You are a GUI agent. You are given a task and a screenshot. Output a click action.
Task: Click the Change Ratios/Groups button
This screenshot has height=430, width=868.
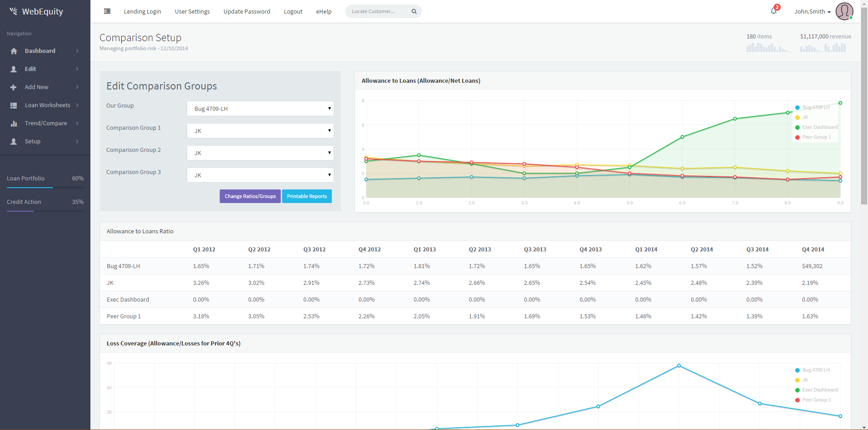pyautogui.click(x=250, y=196)
